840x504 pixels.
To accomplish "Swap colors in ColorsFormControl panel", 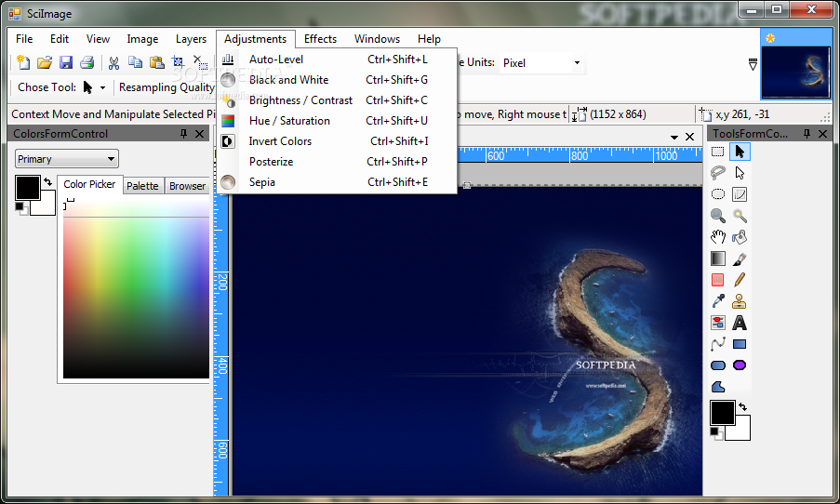I will coord(48,182).
